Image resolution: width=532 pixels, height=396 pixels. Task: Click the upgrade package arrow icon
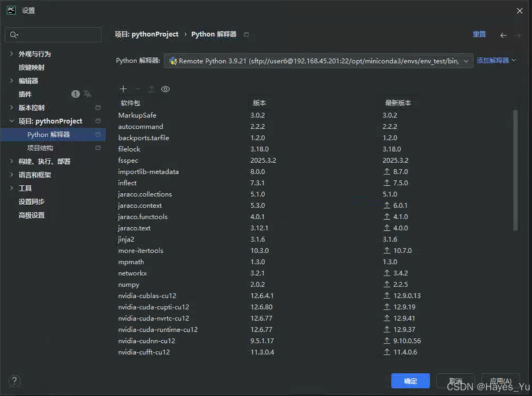[151, 89]
